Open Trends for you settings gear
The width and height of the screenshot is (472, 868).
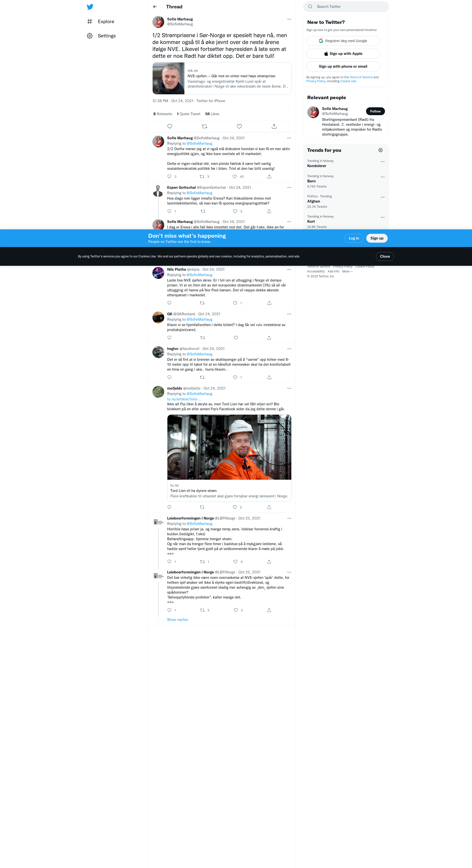[x=381, y=150]
